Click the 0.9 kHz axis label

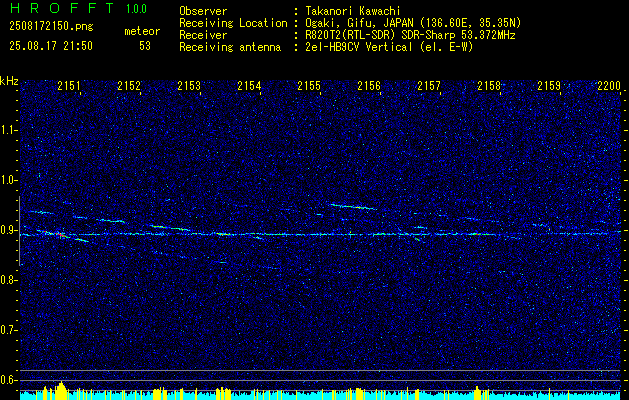(x=9, y=230)
